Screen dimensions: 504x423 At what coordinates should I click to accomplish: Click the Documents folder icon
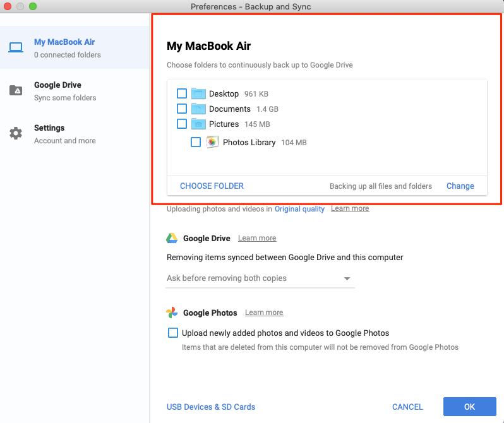198,109
